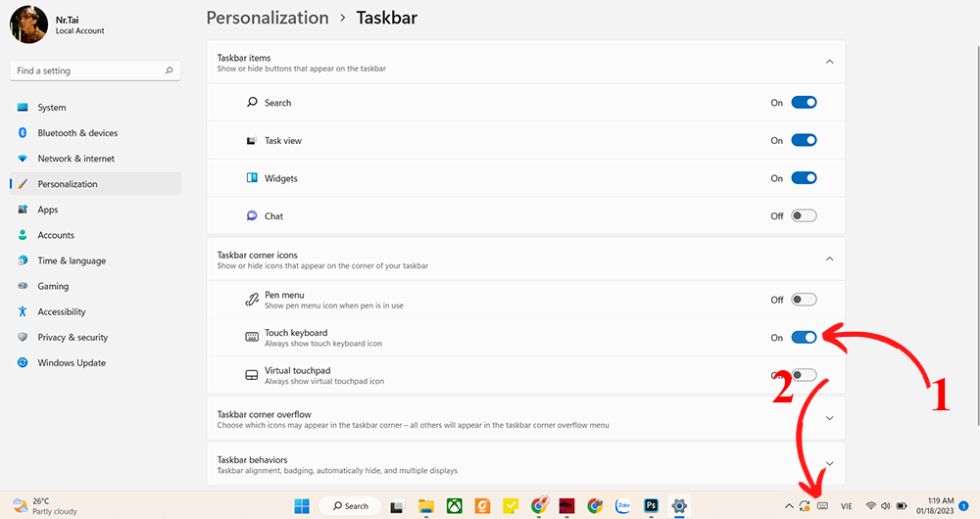This screenshot has height=519, width=980.
Task: Click the sync status tray icon
Action: [x=805, y=506]
